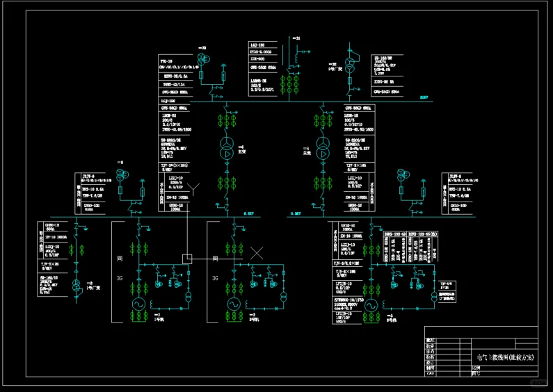Click the 1号厂变 label text

coord(93,288)
